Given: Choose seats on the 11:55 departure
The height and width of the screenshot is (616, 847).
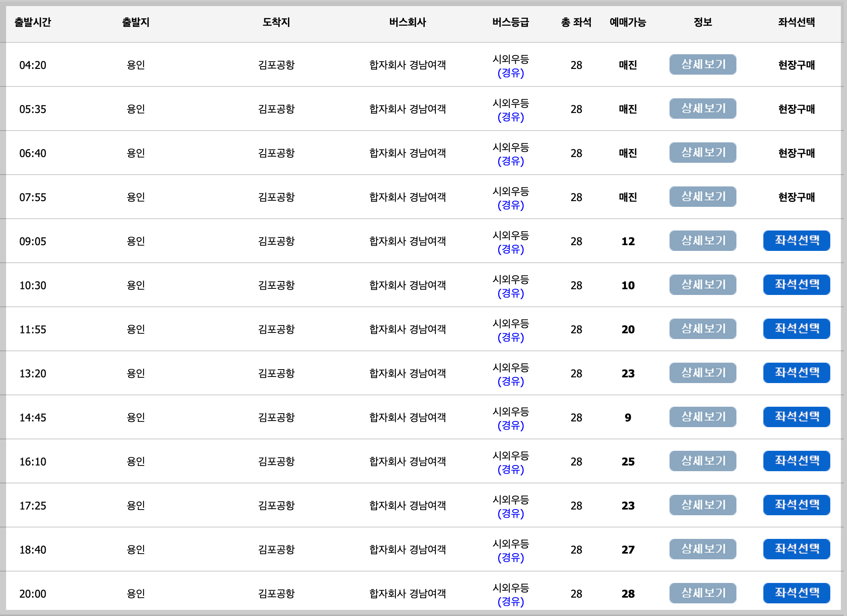Looking at the screenshot, I should pyautogui.click(x=796, y=329).
